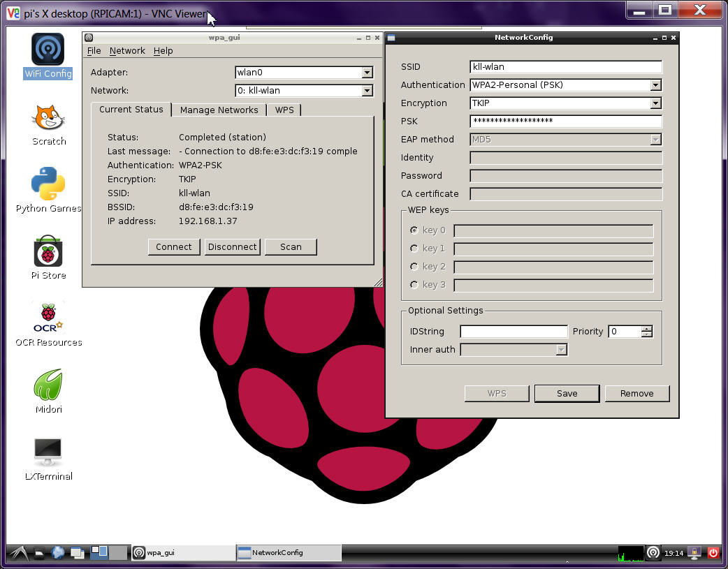
Task: Click the SSID text field
Action: 565,67
